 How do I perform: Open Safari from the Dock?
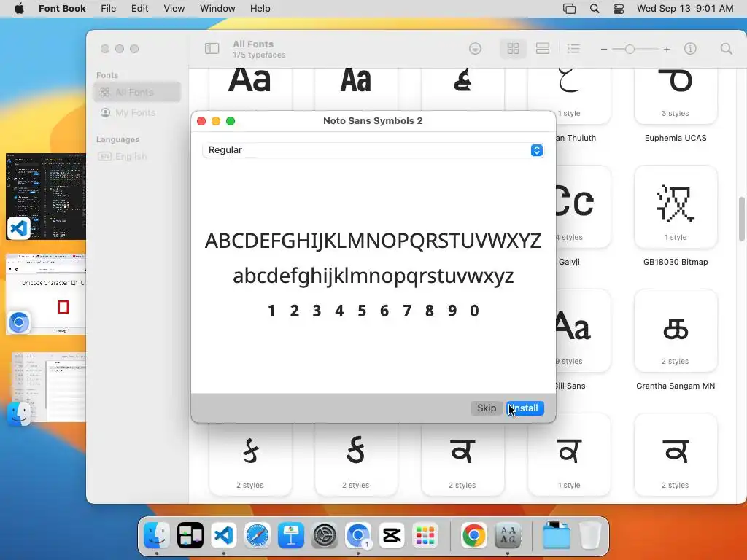(258, 535)
